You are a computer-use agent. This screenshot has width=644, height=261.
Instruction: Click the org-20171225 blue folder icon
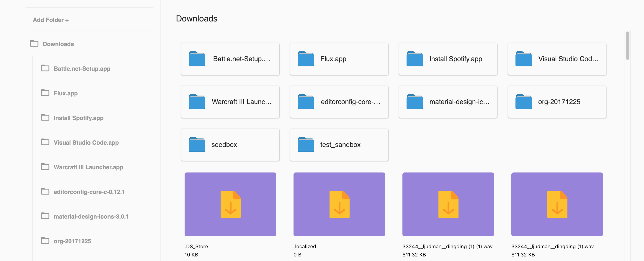(x=523, y=102)
